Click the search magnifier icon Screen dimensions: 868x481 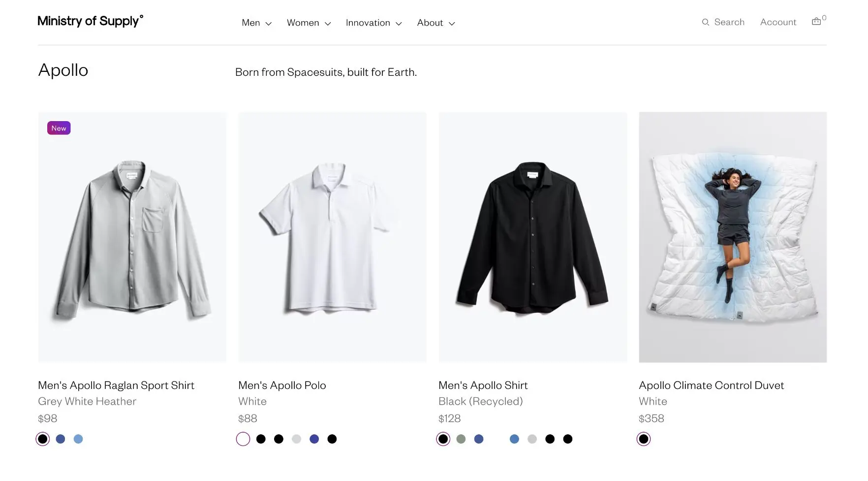[706, 22]
